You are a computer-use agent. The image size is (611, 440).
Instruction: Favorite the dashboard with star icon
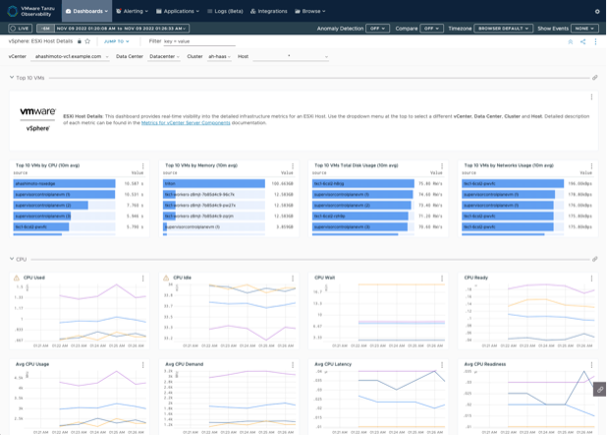coord(87,42)
